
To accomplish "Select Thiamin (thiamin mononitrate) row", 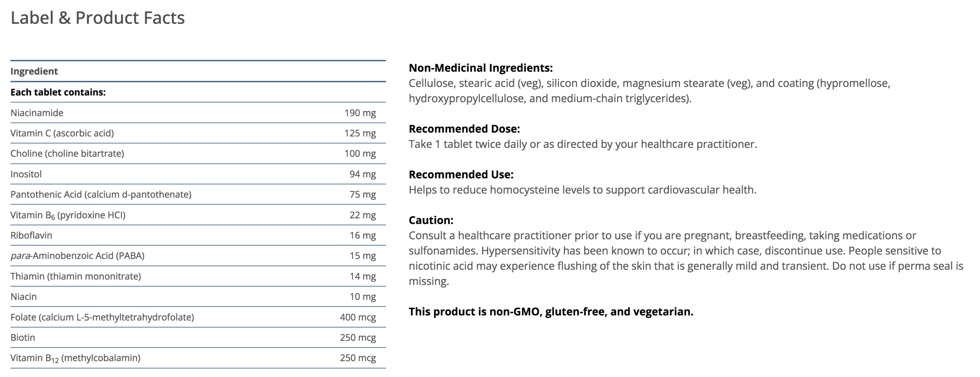I will coord(75,277).
